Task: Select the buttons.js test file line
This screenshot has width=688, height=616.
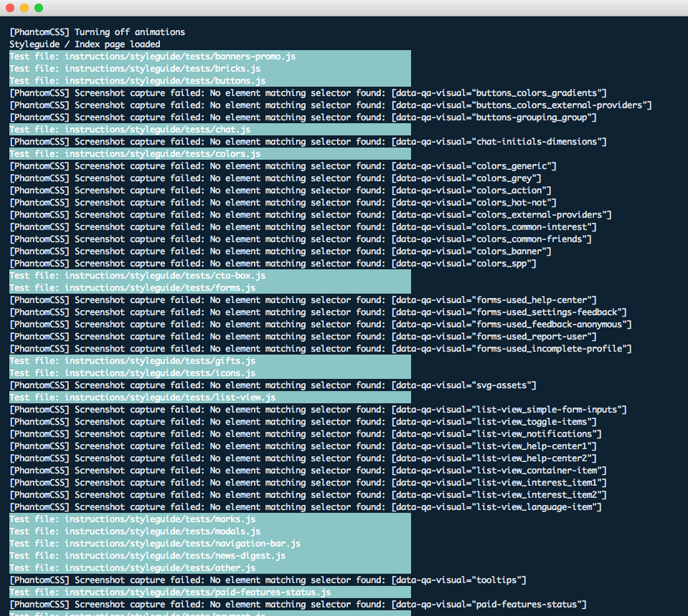Action: pyautogui.click(x=210, y=81)
